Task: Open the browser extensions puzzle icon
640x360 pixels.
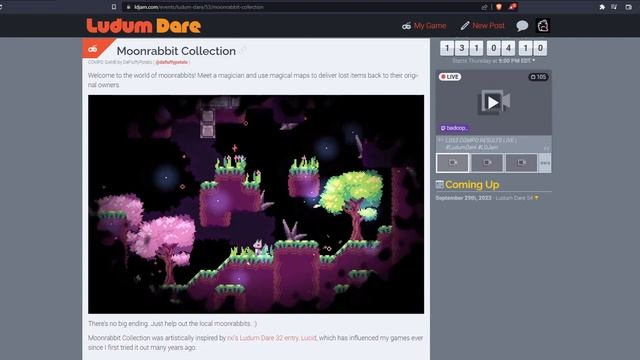Action: (x=602, y=7)
